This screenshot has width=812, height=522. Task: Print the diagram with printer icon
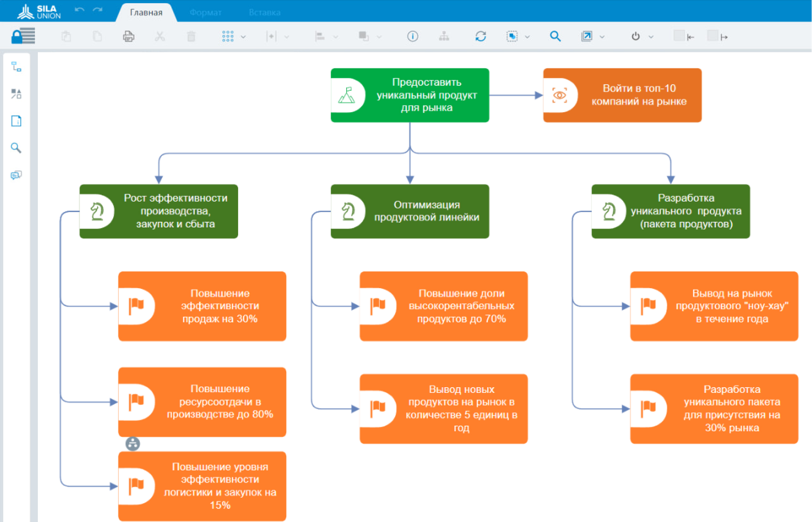[x=128, y=36]
